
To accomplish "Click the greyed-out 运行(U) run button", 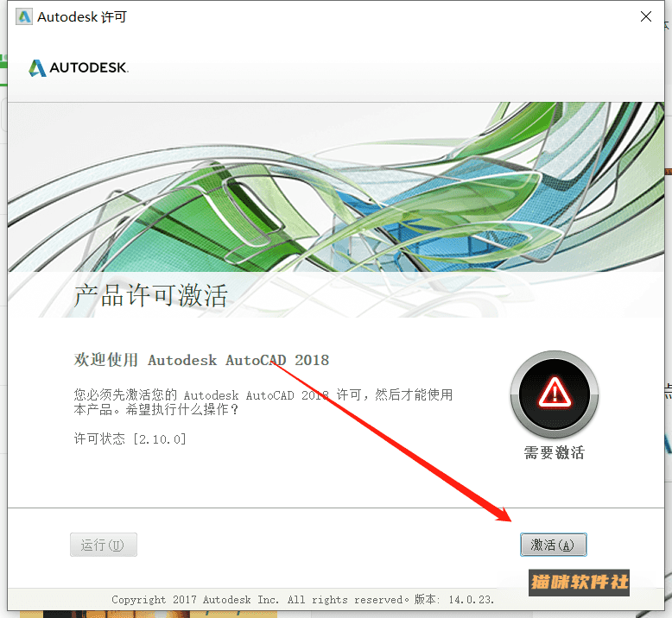I will coord(104,545).
